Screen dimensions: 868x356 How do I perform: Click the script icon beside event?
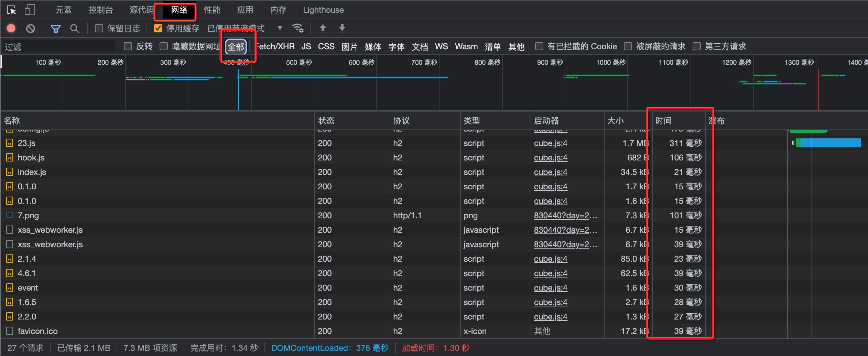[x=10, y=287]
